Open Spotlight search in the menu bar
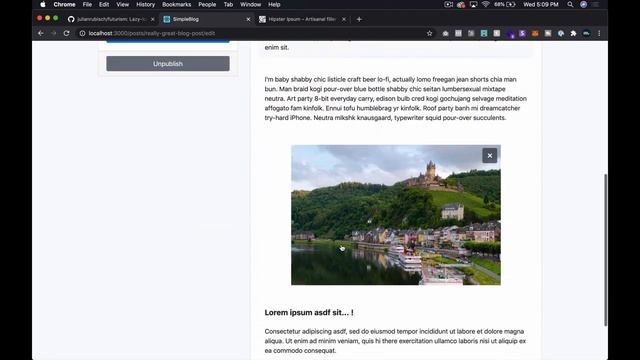This screenshot has height=360, width=640. (x=570, y=4)
